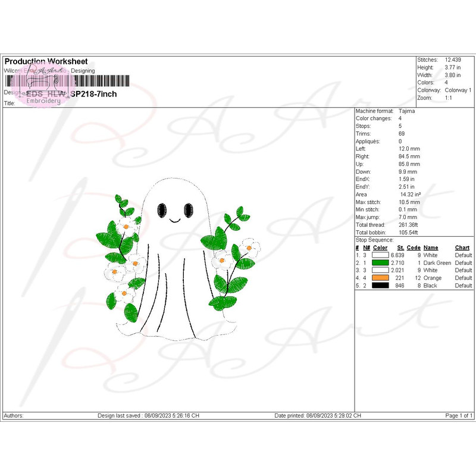This screenshot has width=476, height=476.
Task: Click the underlined Color column header
Action: (380, 248)
